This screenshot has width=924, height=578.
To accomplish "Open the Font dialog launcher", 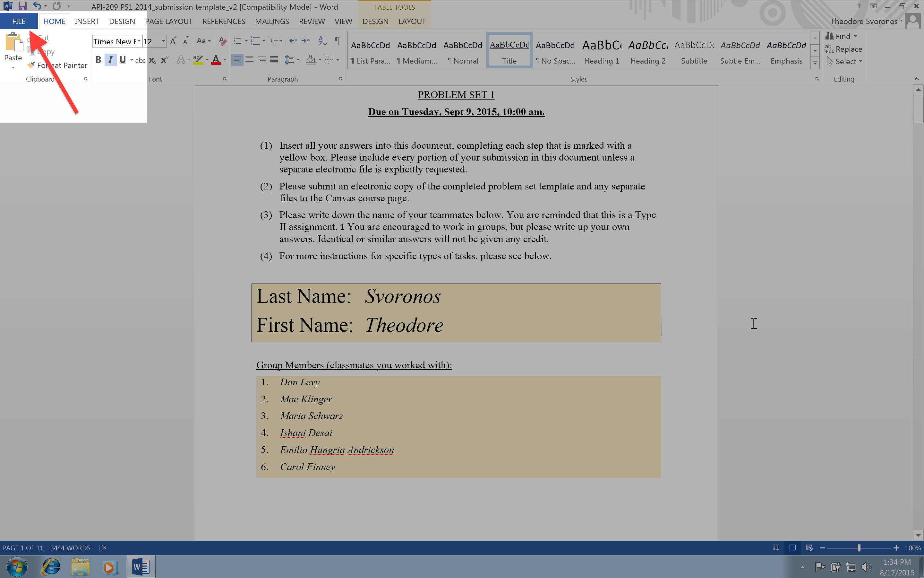I will 225,79.
